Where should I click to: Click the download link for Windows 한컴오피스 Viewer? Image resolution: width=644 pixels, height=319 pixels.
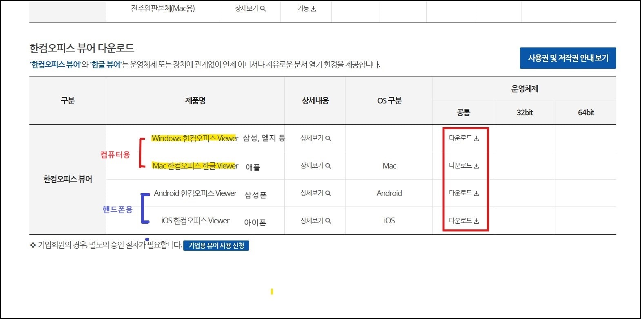click(x=464, y=138)
